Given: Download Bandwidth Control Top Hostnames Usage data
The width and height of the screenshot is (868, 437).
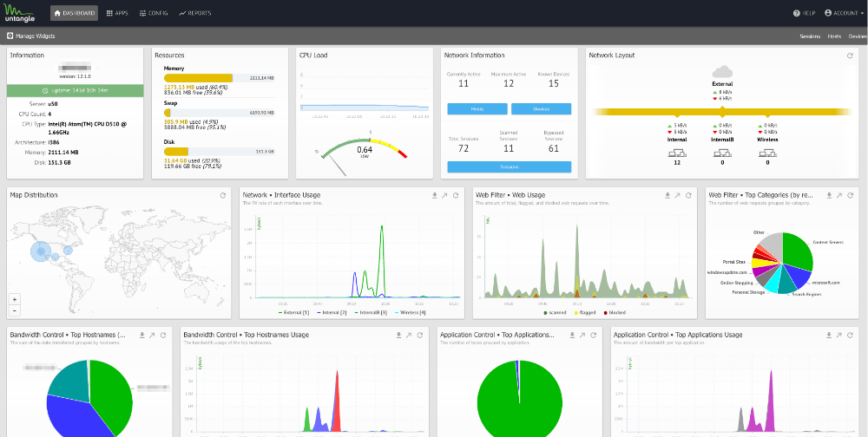Looking at the screenshot, I should point(399,335).
